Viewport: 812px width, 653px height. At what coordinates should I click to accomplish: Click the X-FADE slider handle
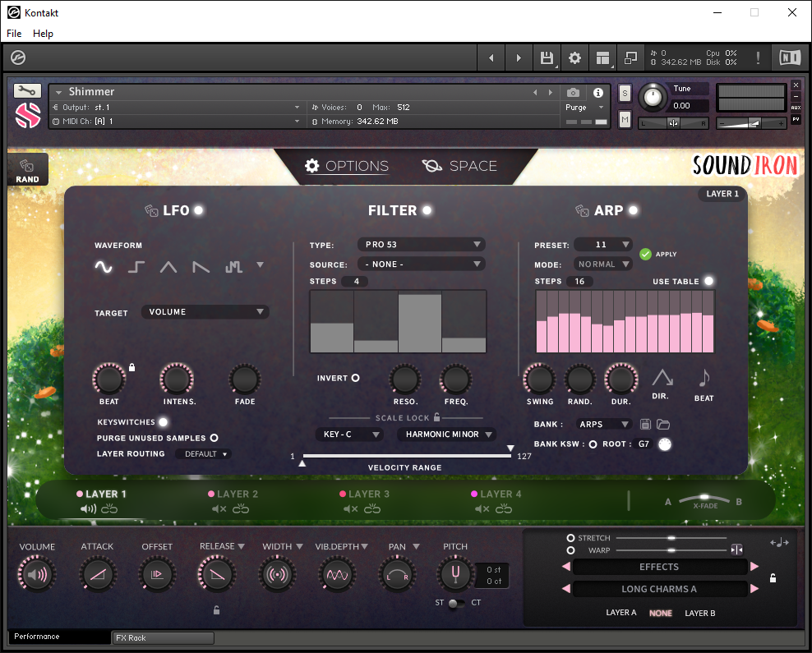point(704,497)
